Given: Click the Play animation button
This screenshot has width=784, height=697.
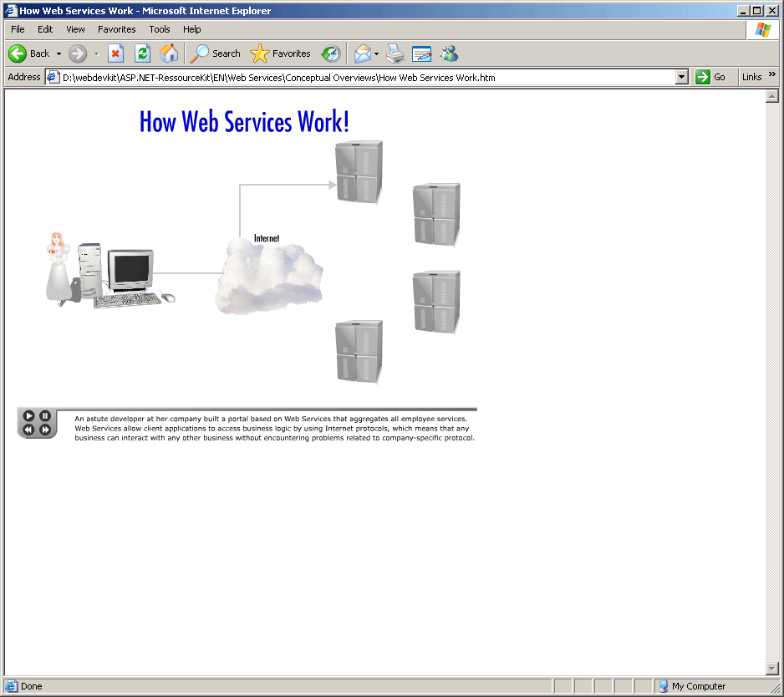Looking at the screenshot, I should point(28,415).
